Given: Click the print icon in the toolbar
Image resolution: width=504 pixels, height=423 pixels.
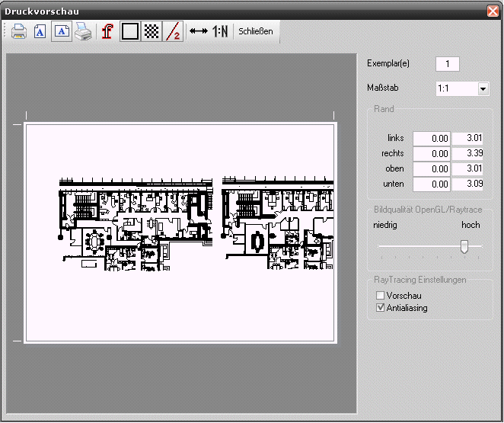Looking at the screenshot, I should 18,31.
